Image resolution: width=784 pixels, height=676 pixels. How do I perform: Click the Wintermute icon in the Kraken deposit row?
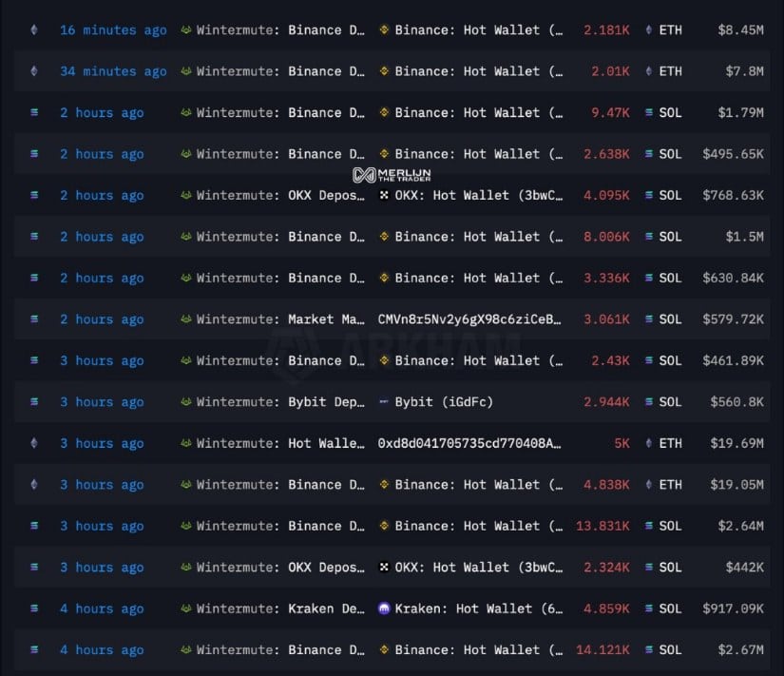click(185, 608)
